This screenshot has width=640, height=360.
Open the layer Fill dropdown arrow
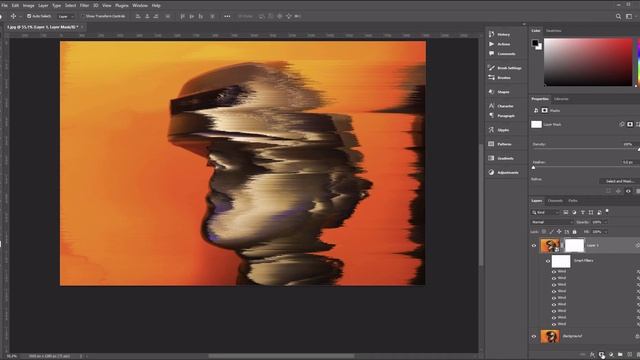click(605, 232)
